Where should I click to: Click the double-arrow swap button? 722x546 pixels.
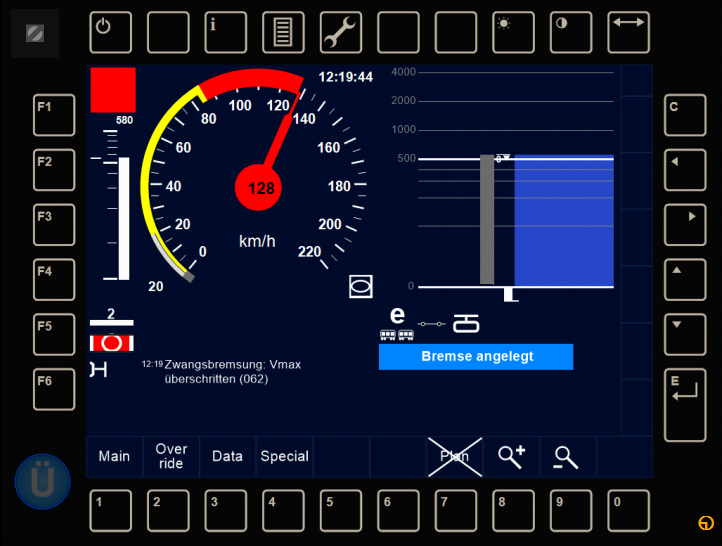tap(629, 32)
